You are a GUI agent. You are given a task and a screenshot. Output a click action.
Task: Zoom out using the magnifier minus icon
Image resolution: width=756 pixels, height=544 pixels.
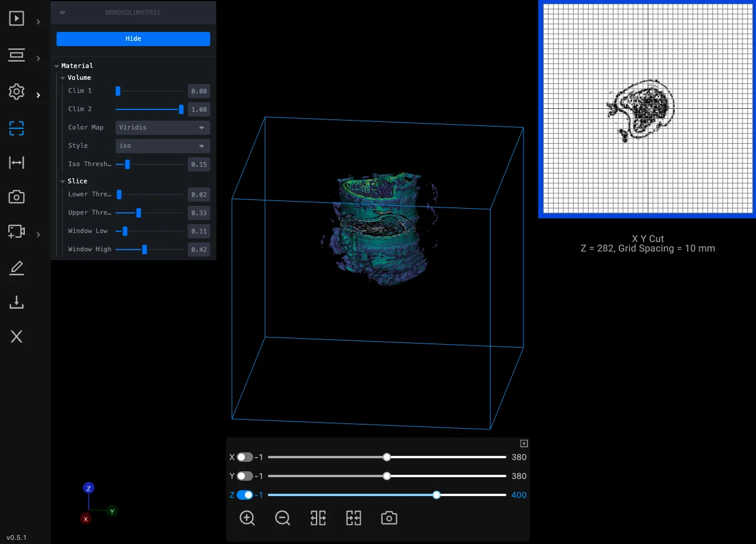tap(283, 518)
